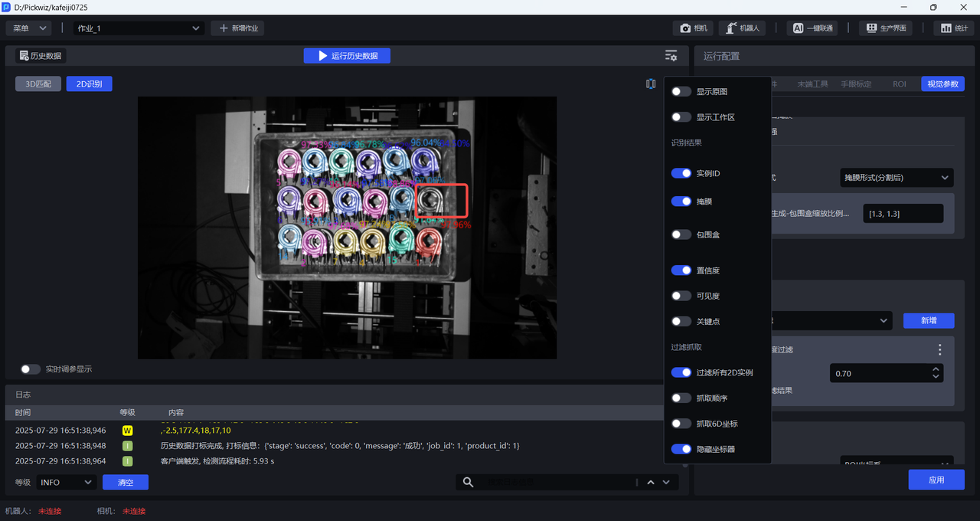Screen dimensions: 980x521
Task: Open the three-dot menu on filter card
Action: point(940,349)
